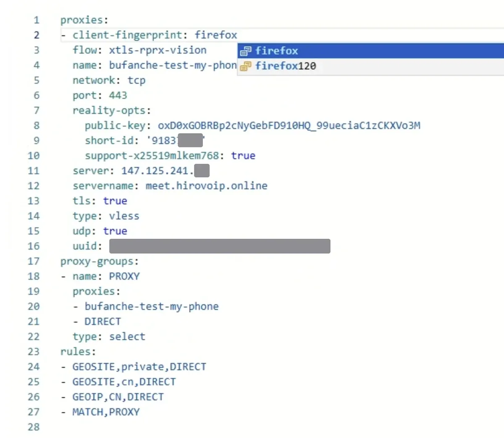Click 'xtls-rprx-vision' flow value

[158, 50]
